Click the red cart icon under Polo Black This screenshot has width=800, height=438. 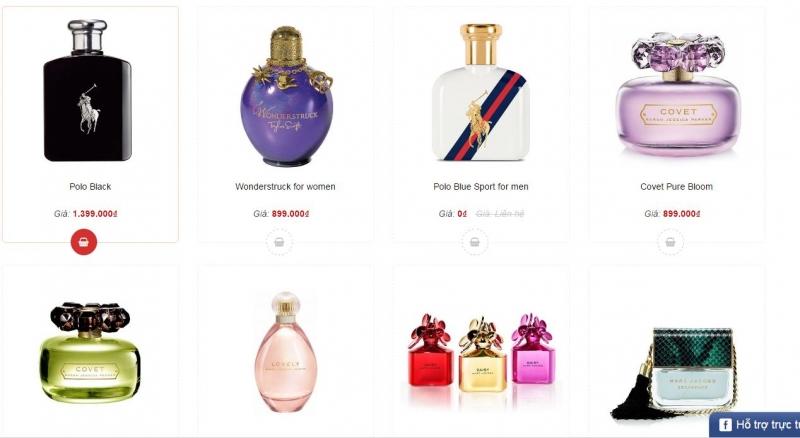pos(84,242)
